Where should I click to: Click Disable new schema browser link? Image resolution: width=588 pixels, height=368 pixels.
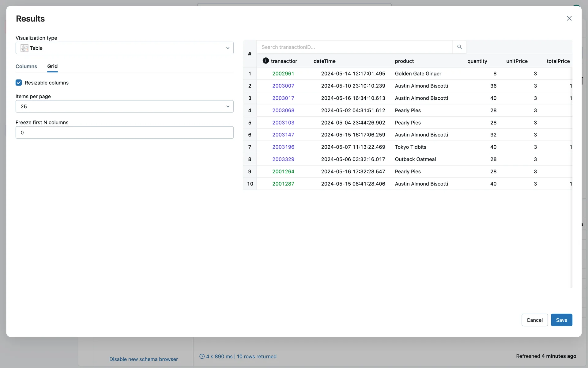click(x=143, y=359)
